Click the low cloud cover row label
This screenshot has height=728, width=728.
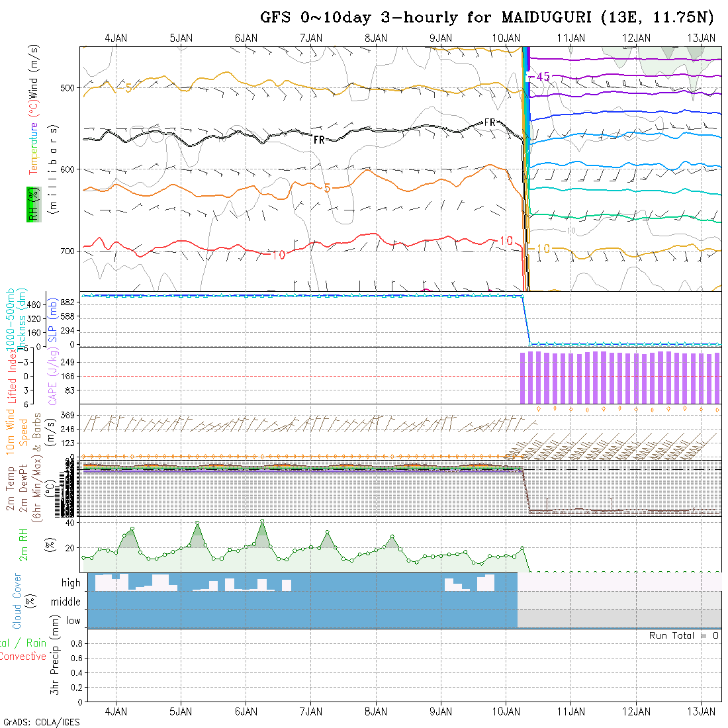73,621
